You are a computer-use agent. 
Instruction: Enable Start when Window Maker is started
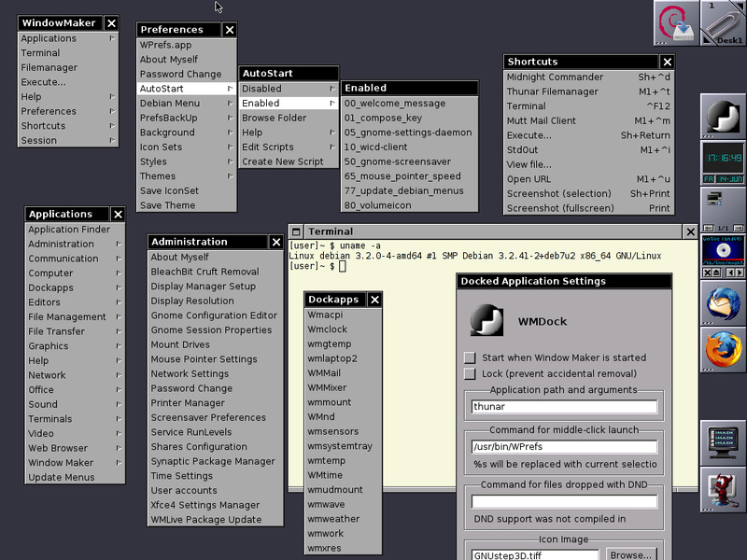[x=470, y=357]
